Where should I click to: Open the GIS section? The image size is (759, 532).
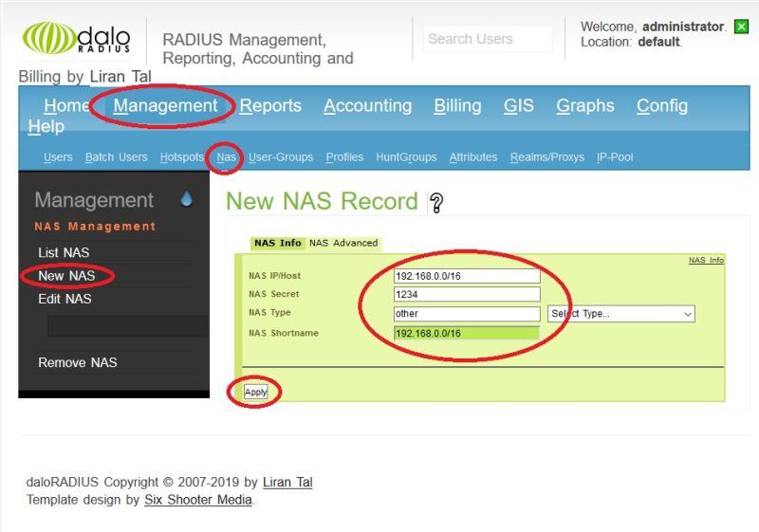pos(518,105)
